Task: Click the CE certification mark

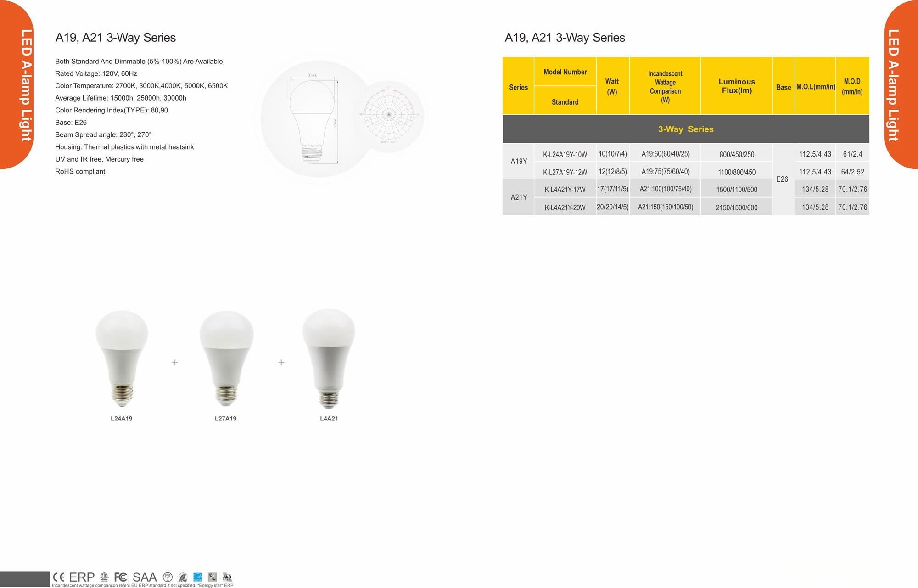Action: [x=59, y=577]
